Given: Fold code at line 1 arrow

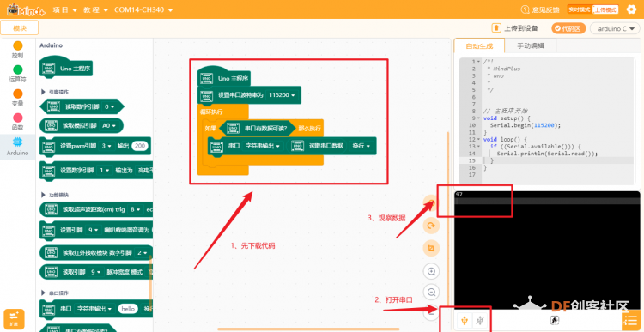Looking at the screenshot, I should click(478, 62).
